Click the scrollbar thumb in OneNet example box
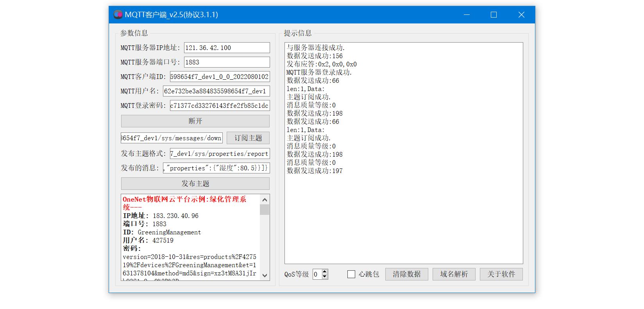Image resolution: width=644 pixels, height=309 pixels. click(x=265, y=209)
